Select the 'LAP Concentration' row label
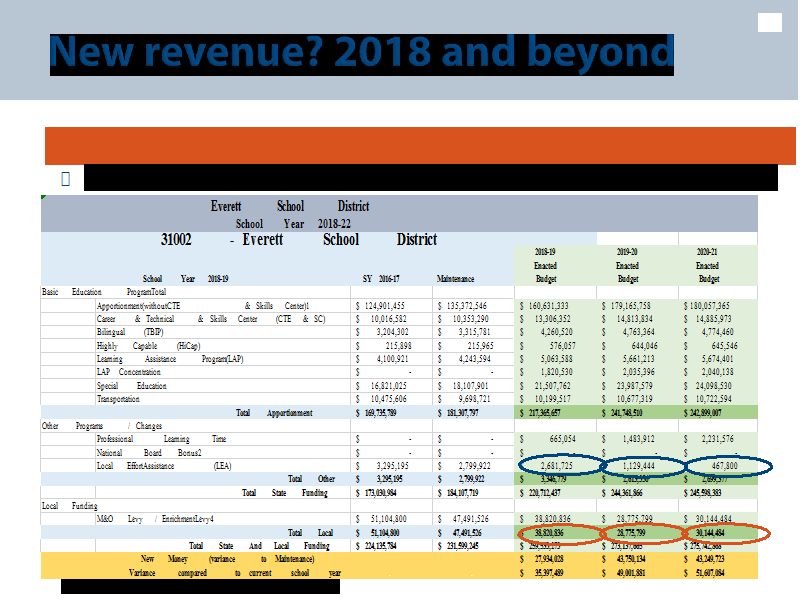Image resolution: width=800 pixels, height=600 pixels. click(x=129, y=372)
